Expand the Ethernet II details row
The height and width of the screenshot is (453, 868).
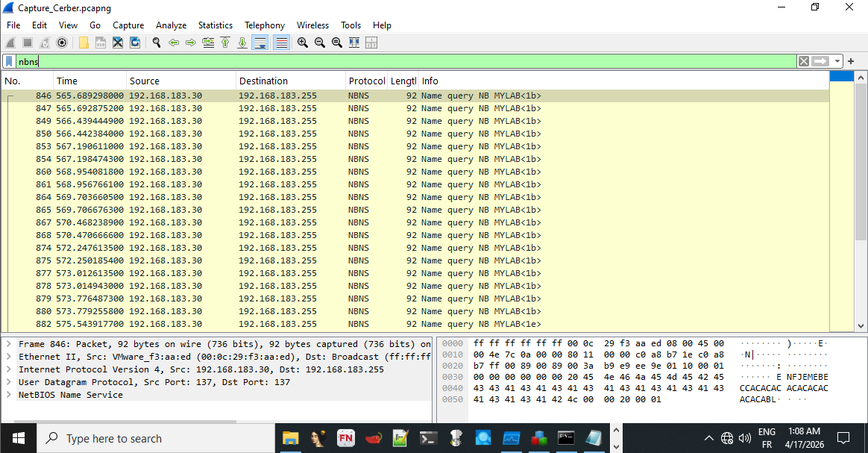point(9,357)
